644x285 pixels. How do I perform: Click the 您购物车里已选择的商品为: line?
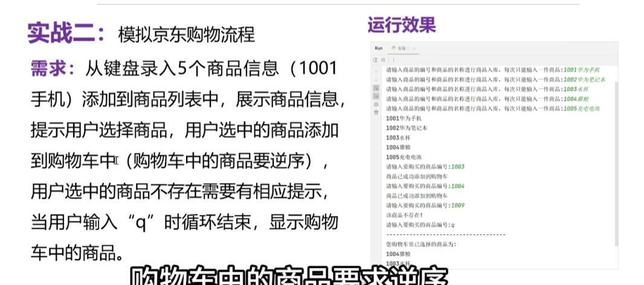pyautogui.click(x=421, y=244)
